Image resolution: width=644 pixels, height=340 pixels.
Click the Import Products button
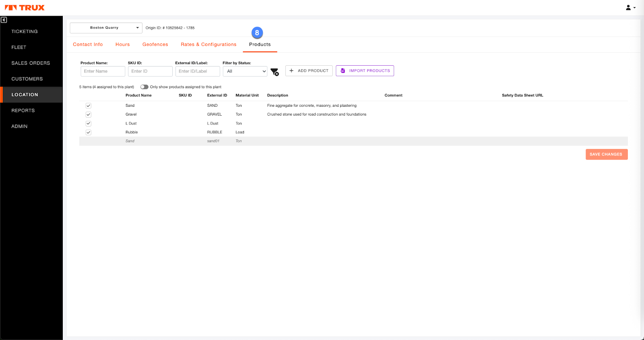click(x=365, y=70)
